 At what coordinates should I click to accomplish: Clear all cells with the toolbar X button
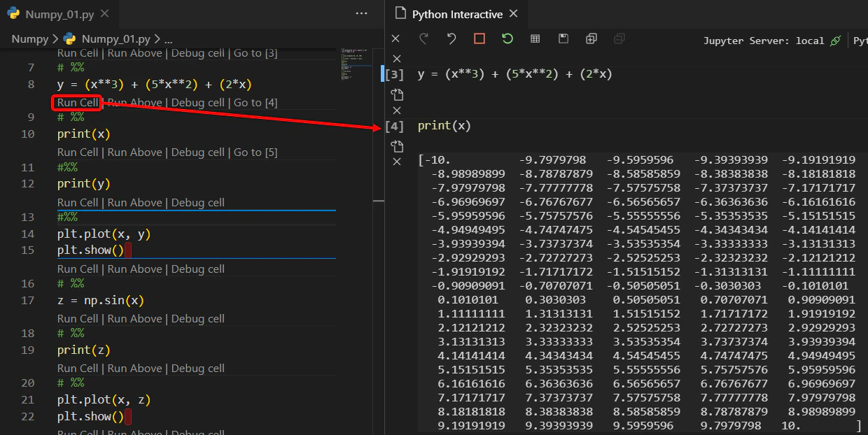(x=395, y=39)
